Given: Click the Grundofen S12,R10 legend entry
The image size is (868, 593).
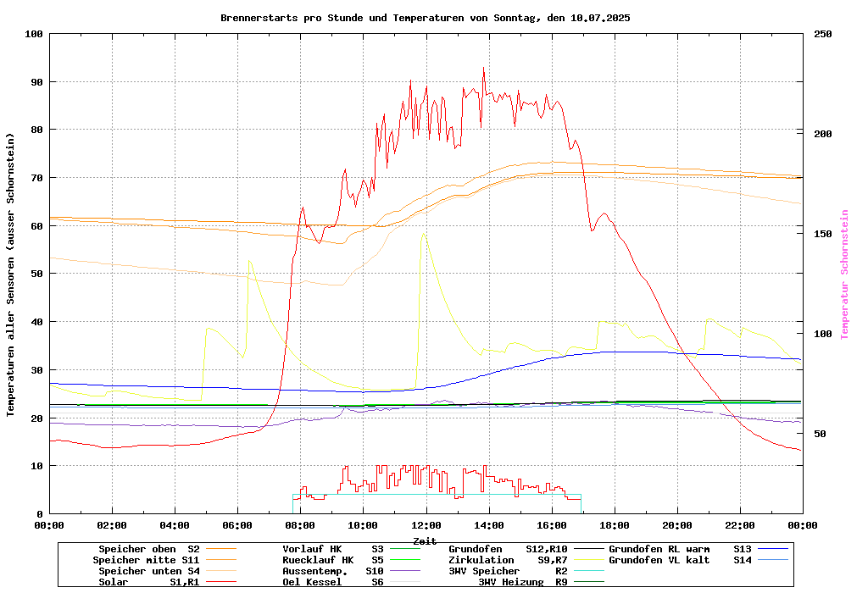Looking at the screenshot, I should pos(508,549).
